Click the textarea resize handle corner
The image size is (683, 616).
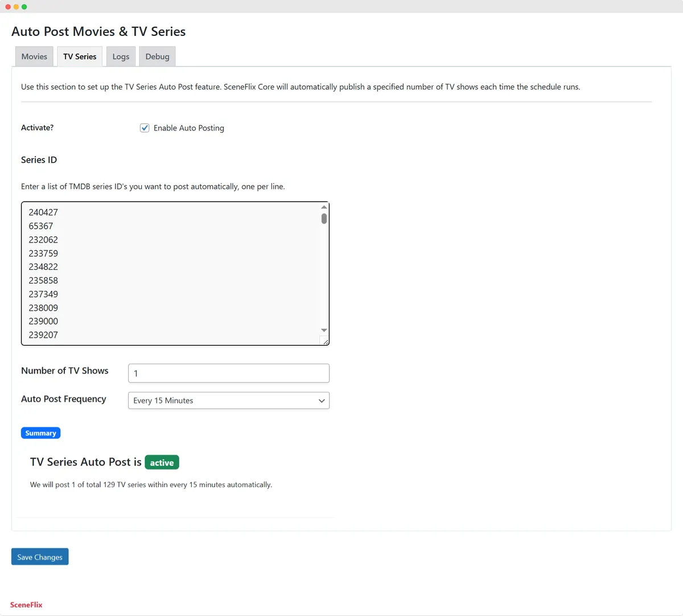325,341
